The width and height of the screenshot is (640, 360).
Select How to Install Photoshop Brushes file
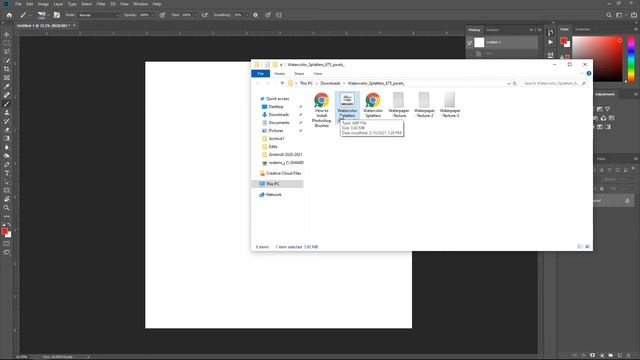tap(322, 110)
